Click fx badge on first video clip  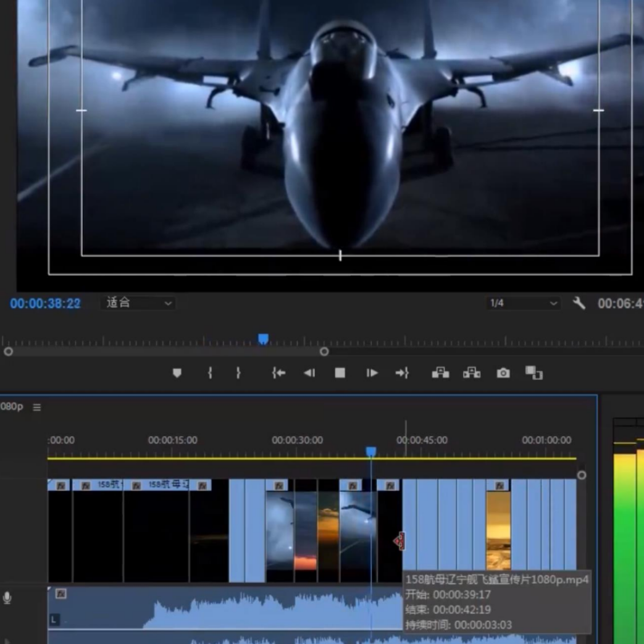click(61, 486)
